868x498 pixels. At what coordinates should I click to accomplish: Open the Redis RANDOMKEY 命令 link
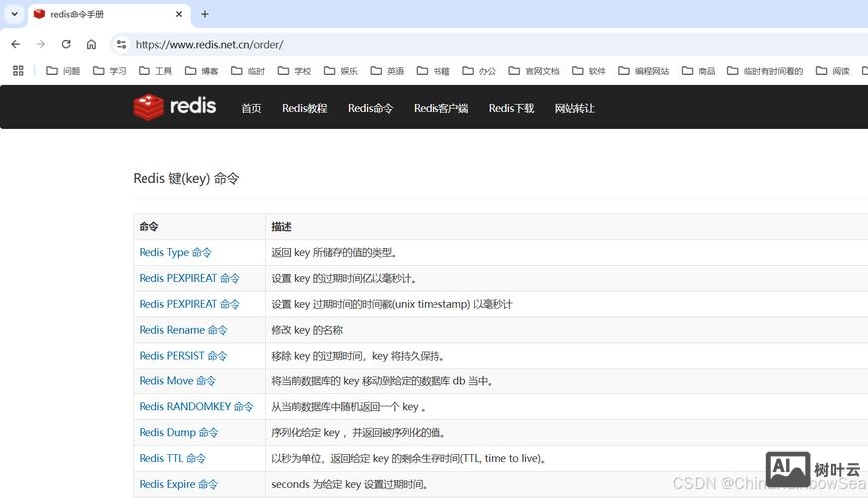196,406
